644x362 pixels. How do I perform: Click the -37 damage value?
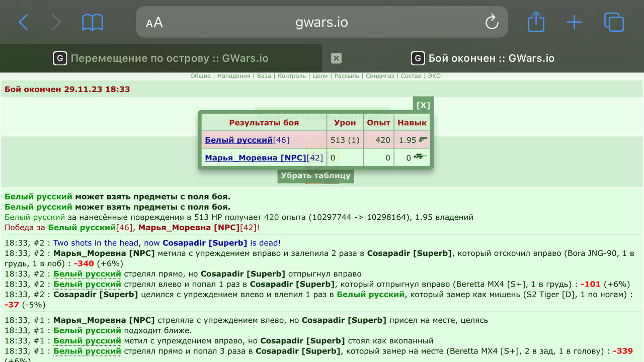[x=12, y=305]
